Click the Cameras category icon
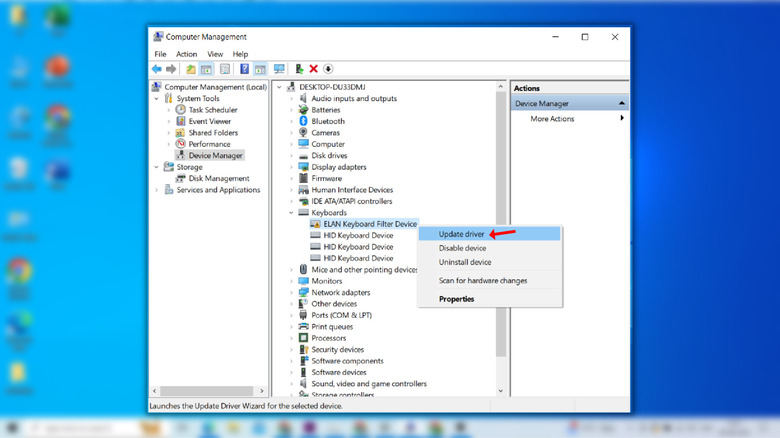The height and width of the screenshot is (438, 780). click(x=303, y=132)
